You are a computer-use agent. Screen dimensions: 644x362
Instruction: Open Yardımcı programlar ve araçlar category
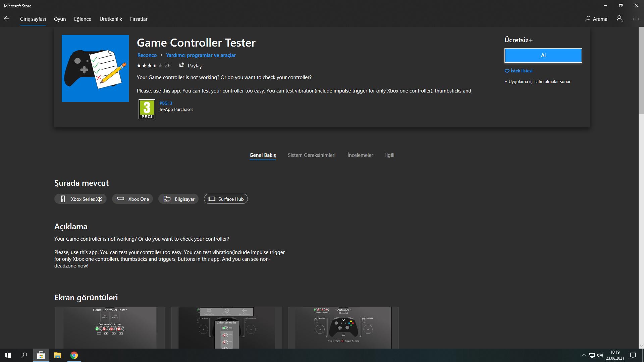pyautogui.click(x=201, y=55)
